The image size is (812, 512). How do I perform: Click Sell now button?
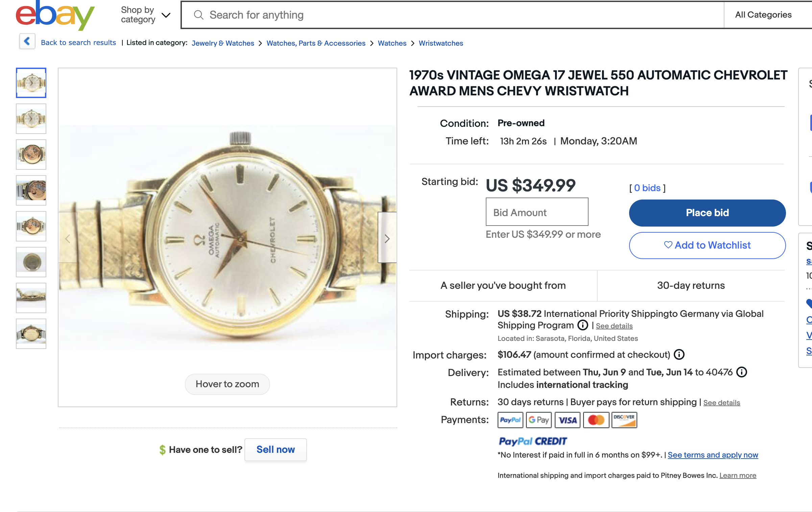pos(275,449)
